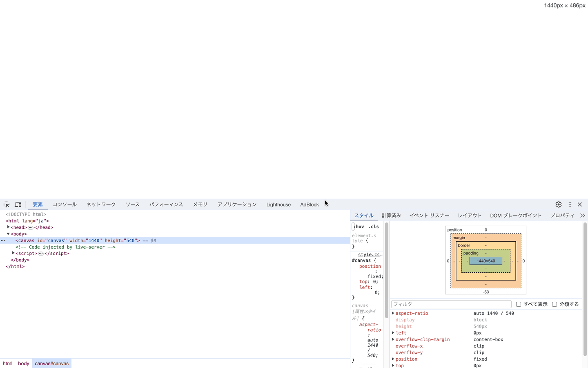Open the DOM ブレークポイント pane tab
The width and height of the screenshot is (588, 368).
coord(516,215)
